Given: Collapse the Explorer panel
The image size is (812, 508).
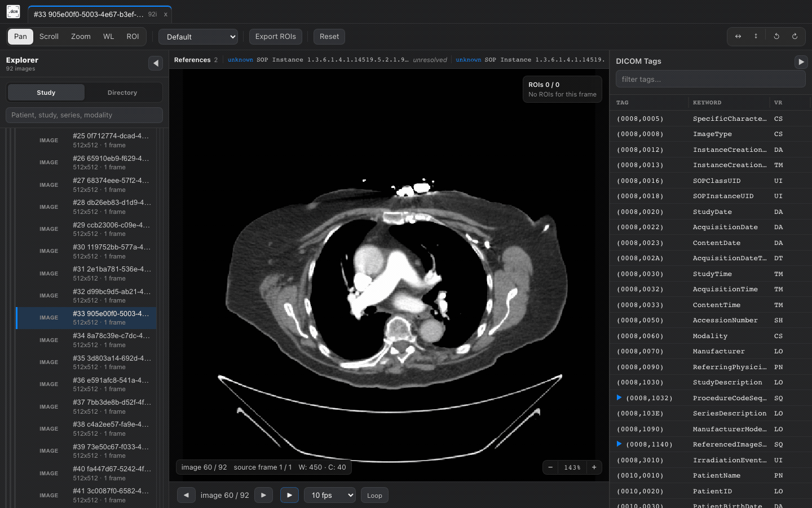Looking at the screenshot, I should pos(156,63).
